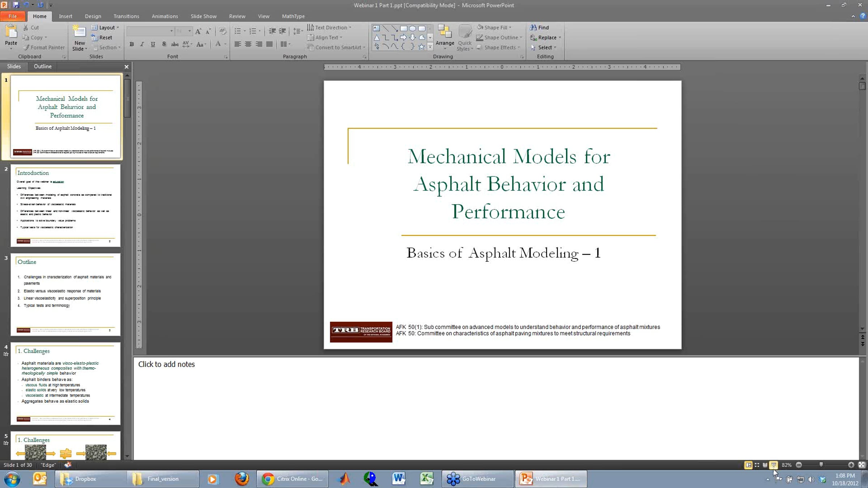
Task: Open Excel from the taskbar
Action: [x=427, y=479]
